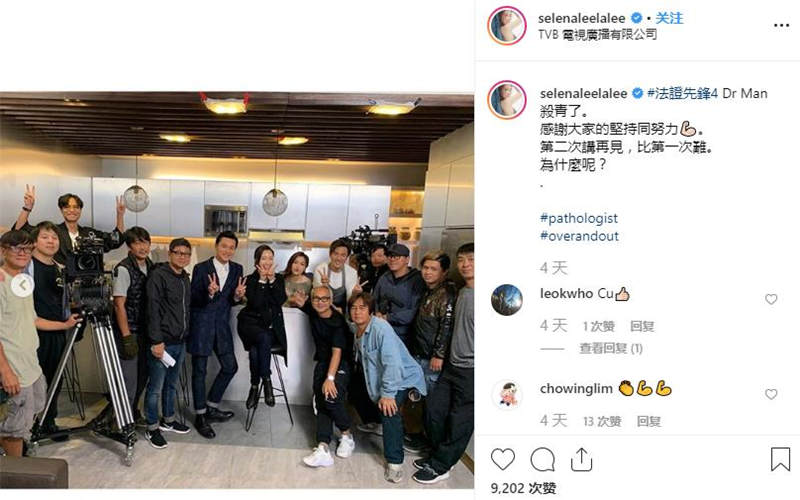Open leokwho's profile avatar

pos(507,299)
